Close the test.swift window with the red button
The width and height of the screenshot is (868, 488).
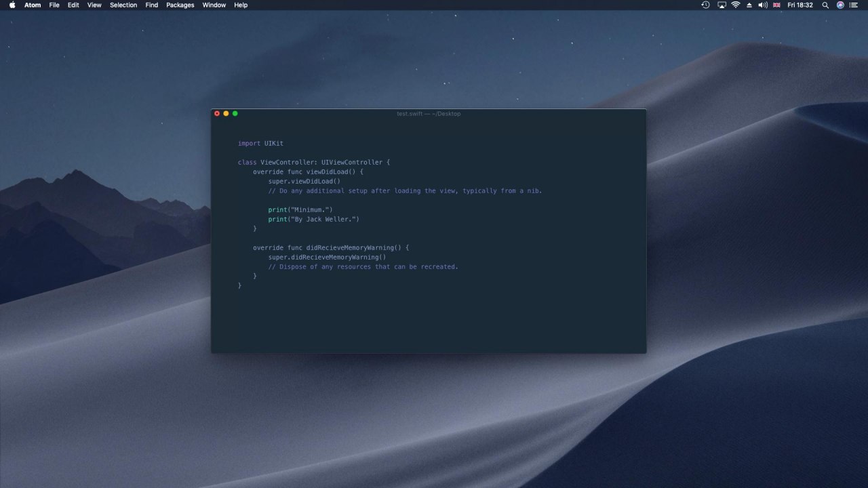pos(217,113)
